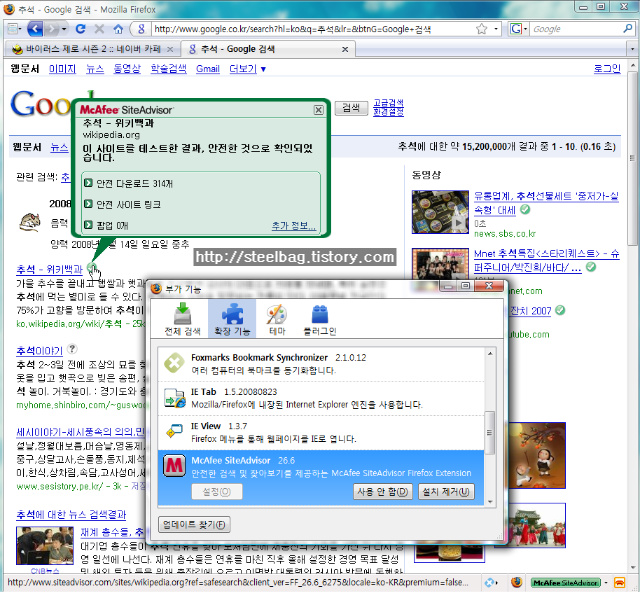Open 유통업계, 추석선물세트 video link
This screenshot has width=640, height=592.
click(546, 203)
